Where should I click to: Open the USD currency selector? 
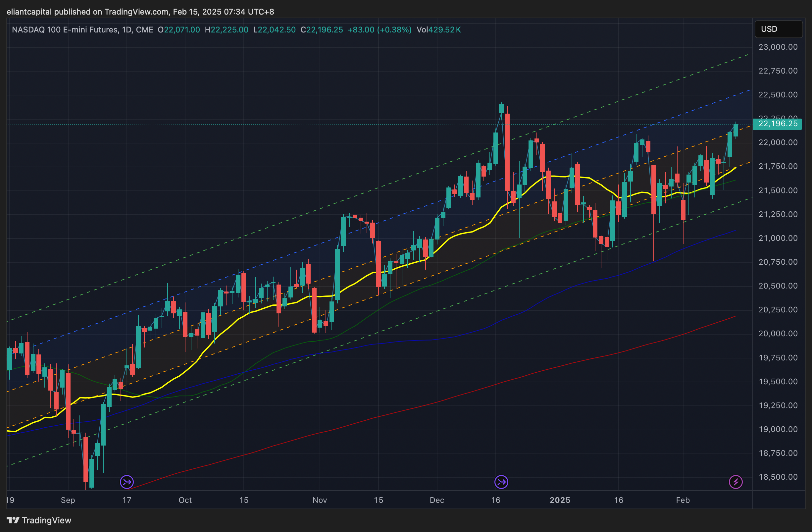coord(778,29)
